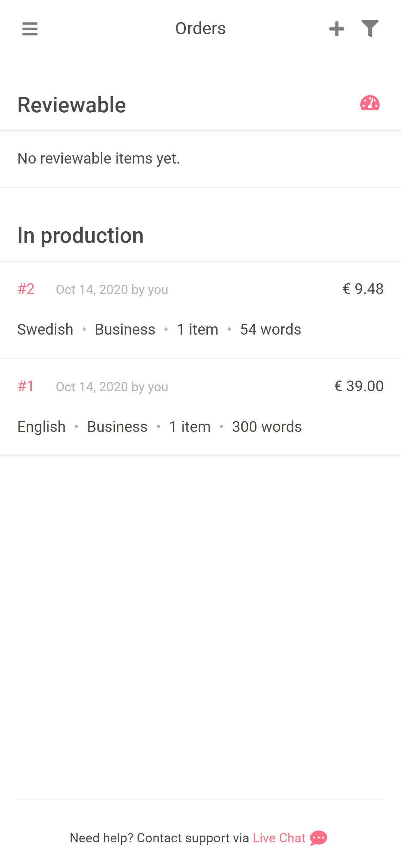Image resolution: width=401 pixels, height=868 pixels.
Task: Open order #2 link
Action: pyautogui.click(x=26, y=289)
